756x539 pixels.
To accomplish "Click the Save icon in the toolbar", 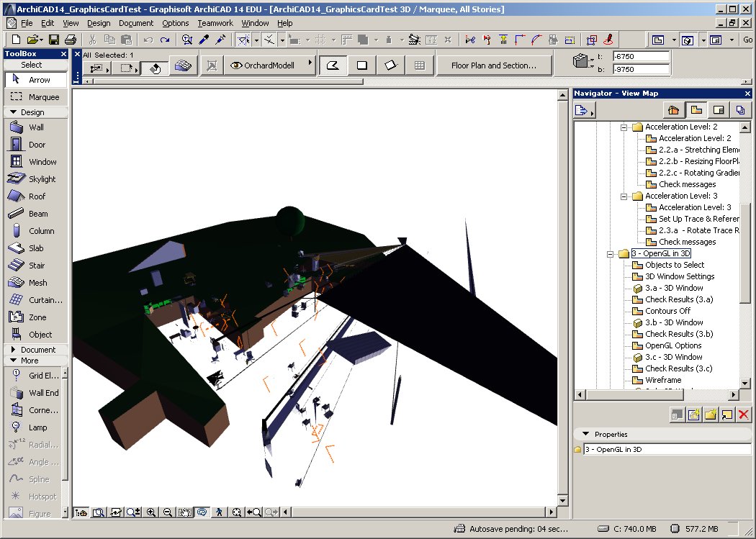I will (52, 40).
